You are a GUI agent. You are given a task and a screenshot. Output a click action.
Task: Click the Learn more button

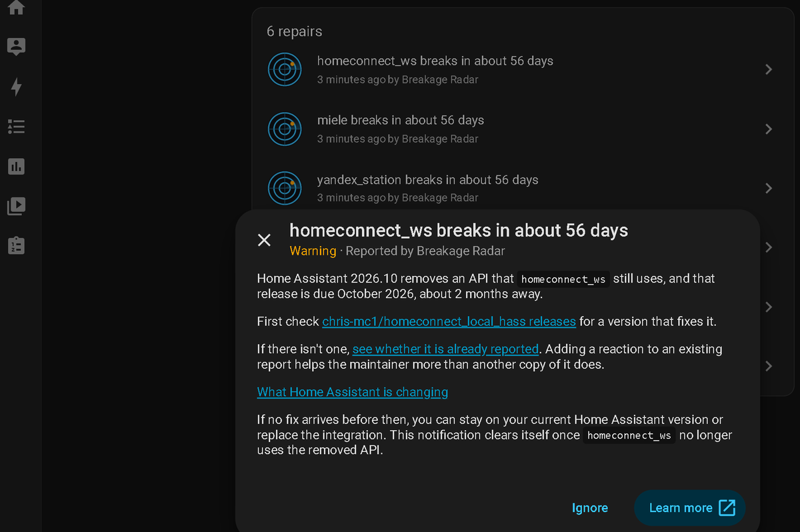point(689,508)
